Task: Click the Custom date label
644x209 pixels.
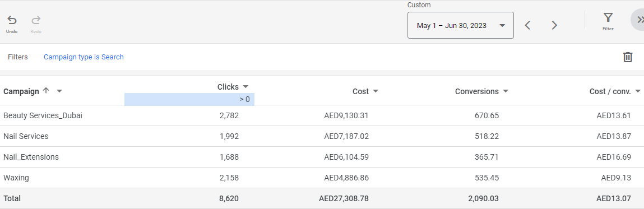Action: [419, 5]
